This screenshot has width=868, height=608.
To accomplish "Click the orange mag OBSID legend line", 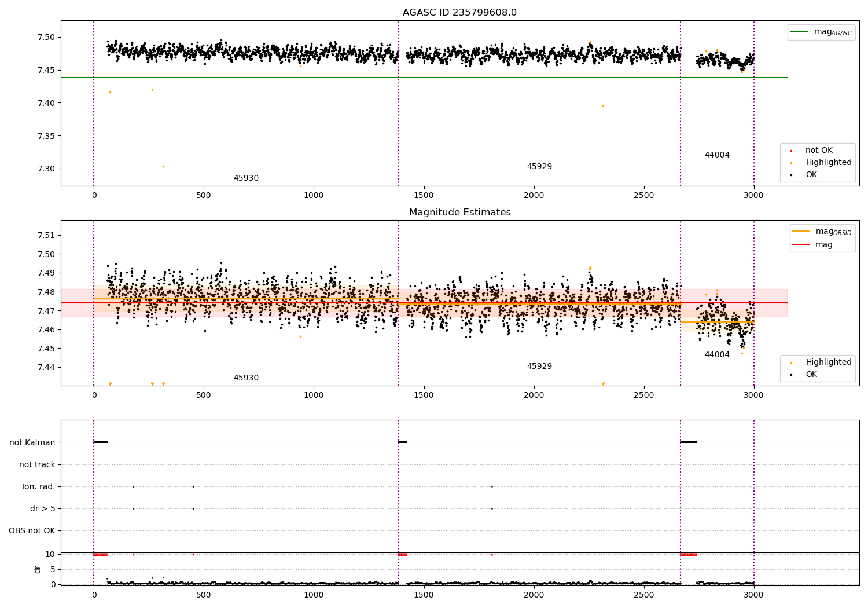I will pos(801,232).
